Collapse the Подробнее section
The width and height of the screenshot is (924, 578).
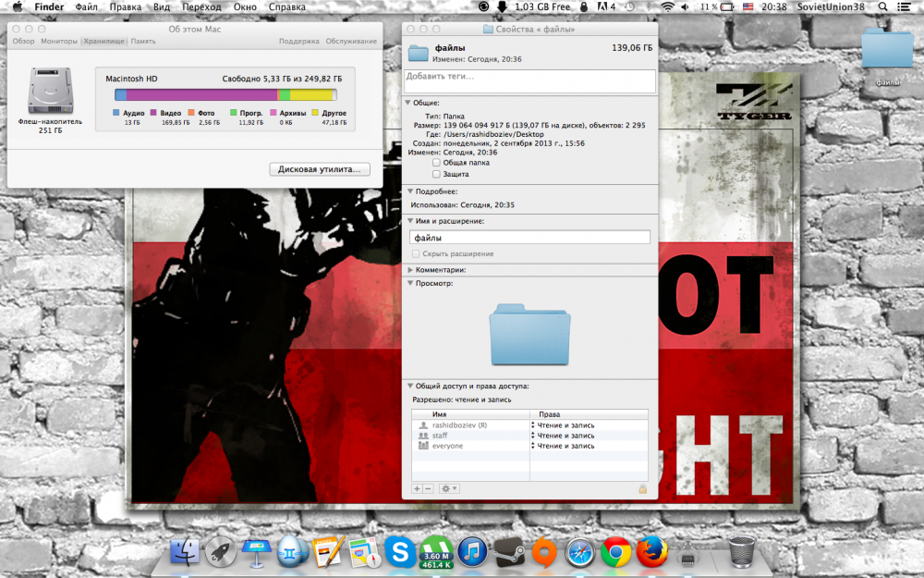(x=410, y=191)
